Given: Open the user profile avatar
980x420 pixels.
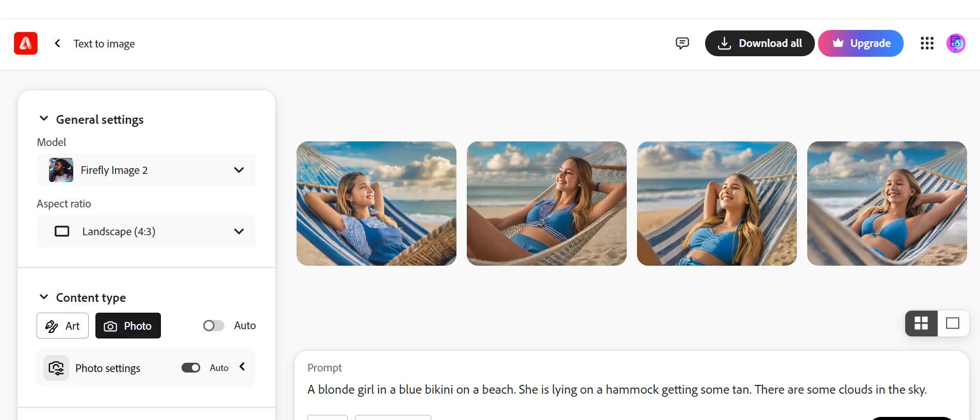Looking at the screenshot, I should tap(956, 43).
